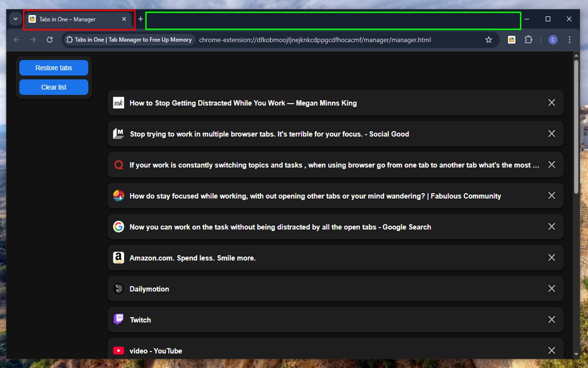Remove the video - YouTube entry
The image size is (588, 368).
(x=552, y=351)
